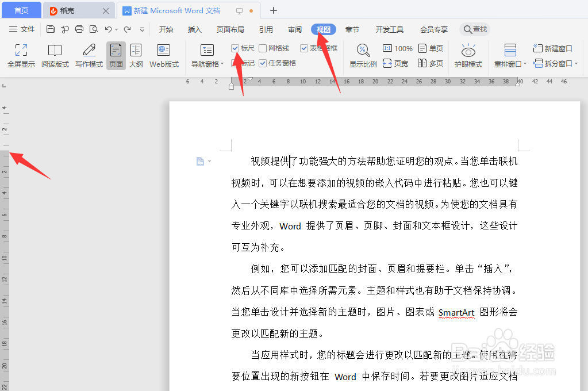Click the 100% zoom button
Screen dimensions: 588x391
(x=397, y=49)
